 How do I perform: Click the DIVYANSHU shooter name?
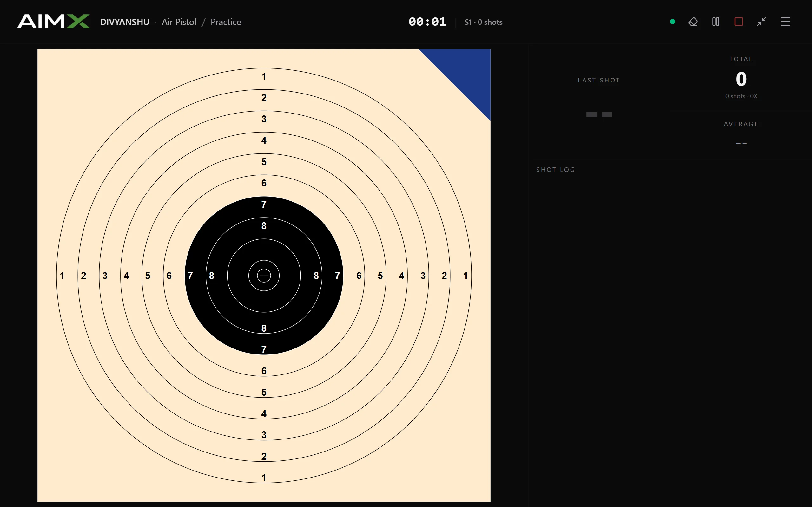click(124, 22)
